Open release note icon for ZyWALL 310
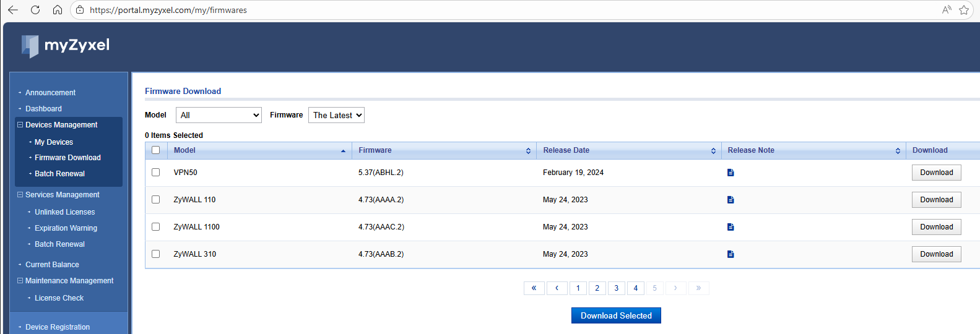Viewport: 980px width, 334px height. pos(731,254)
